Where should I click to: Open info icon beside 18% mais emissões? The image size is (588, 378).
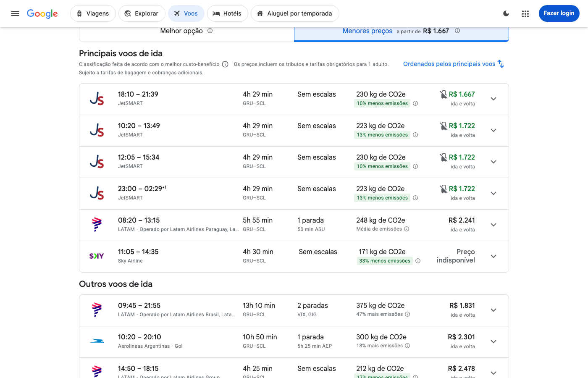click(x=407, y=346)
